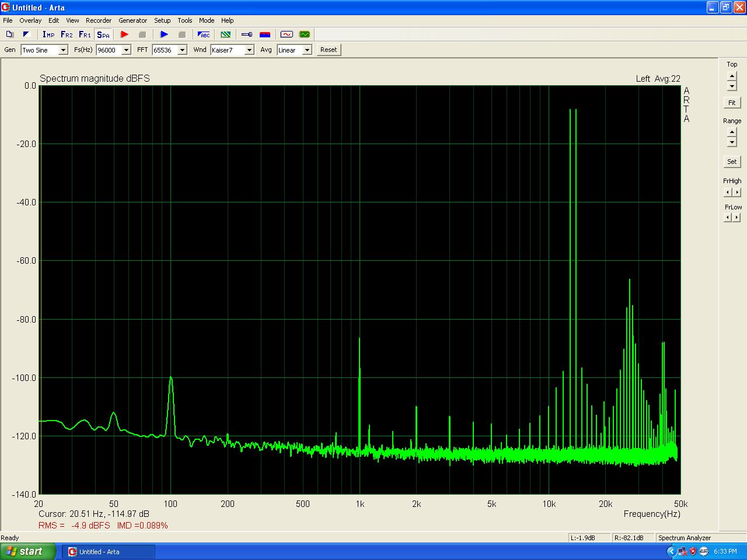Viewport: 747px width, 560px height.
Task: Open the Edit menu
Action: point(54,20)
